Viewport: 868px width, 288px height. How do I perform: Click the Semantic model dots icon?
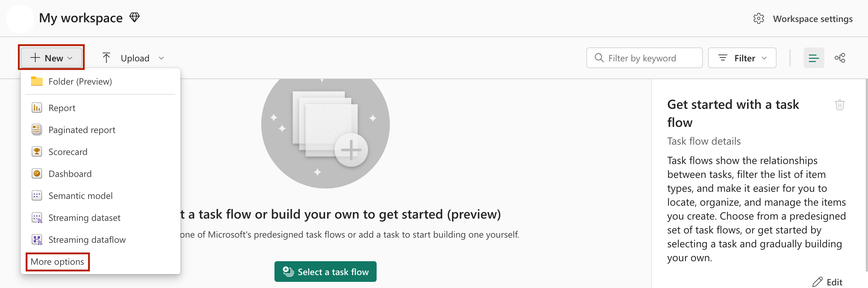point(37,195)
